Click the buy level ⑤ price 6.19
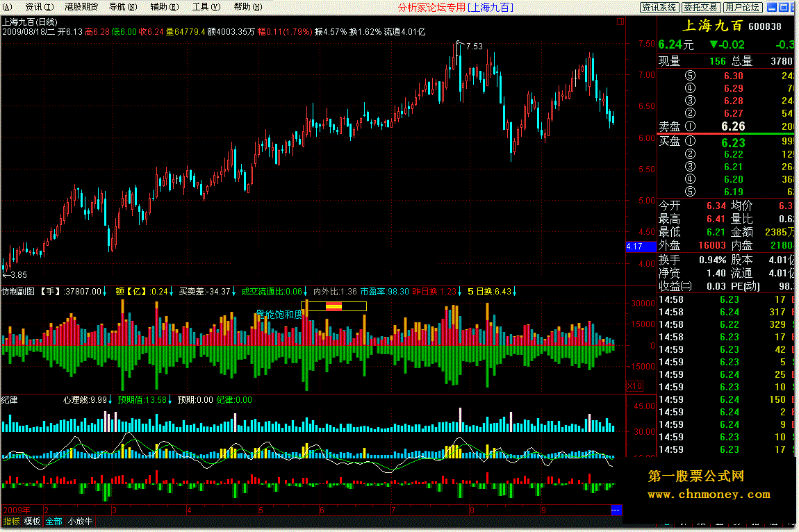 coord(733,192)
